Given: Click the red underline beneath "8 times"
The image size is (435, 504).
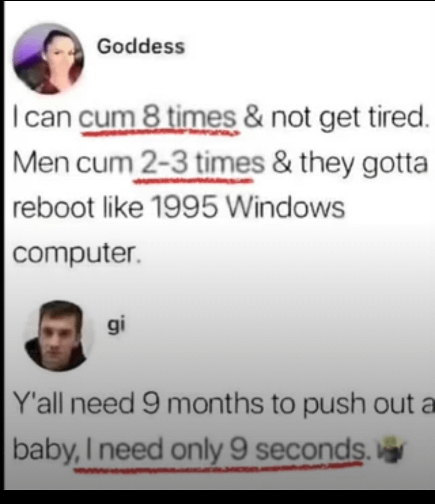Looking at the screenshot, I should (161, 132).
